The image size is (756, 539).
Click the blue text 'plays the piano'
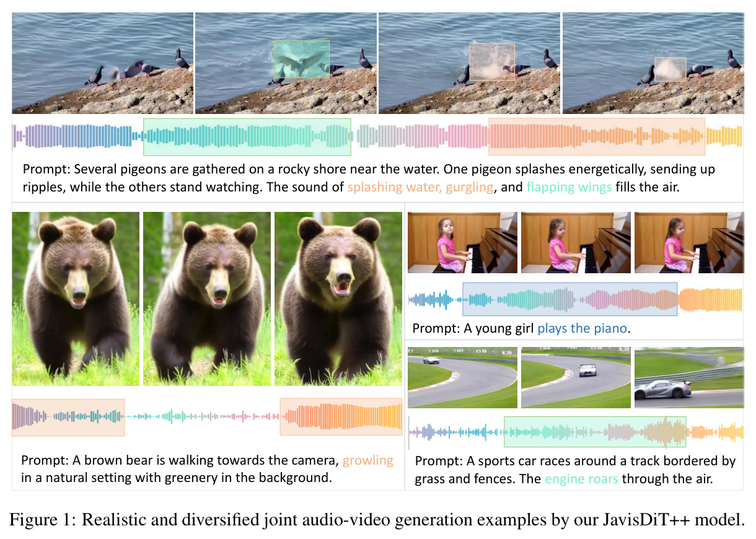tap(582, 328)
